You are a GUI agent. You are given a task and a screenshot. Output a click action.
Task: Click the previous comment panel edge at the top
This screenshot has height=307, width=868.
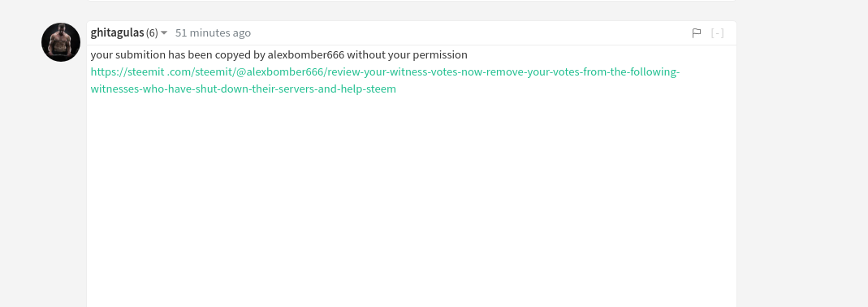click(x=412, y=1)
